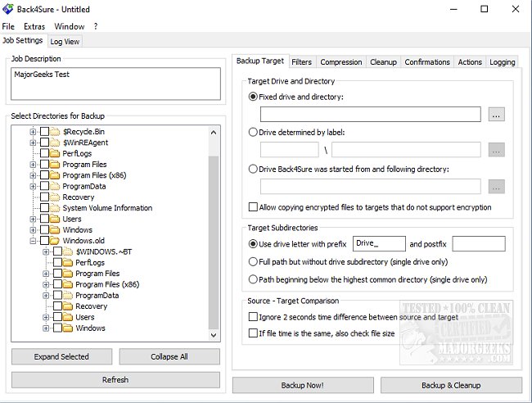Expand the $WinREAgent tree node

click(x=33, y=143)
